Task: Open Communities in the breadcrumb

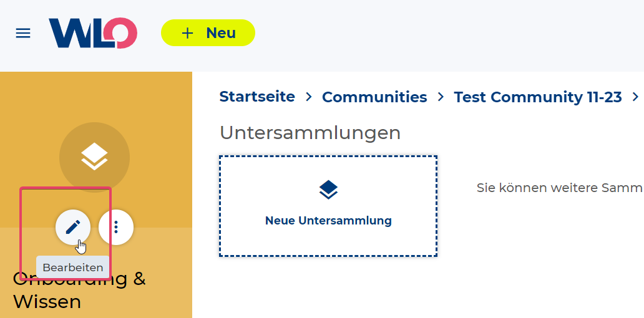Action: tap(374, 97)
